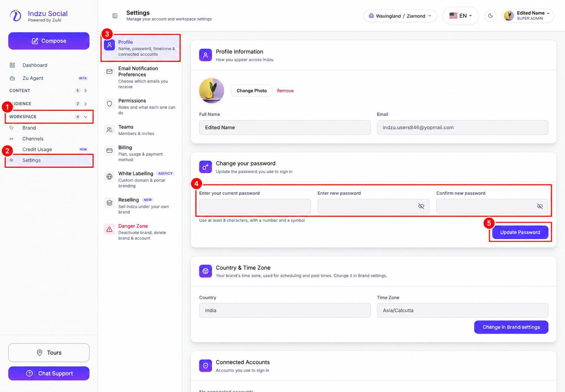
Task: Focus the Full Name input field
Action: pyautogui.click(x=285, y=128)
